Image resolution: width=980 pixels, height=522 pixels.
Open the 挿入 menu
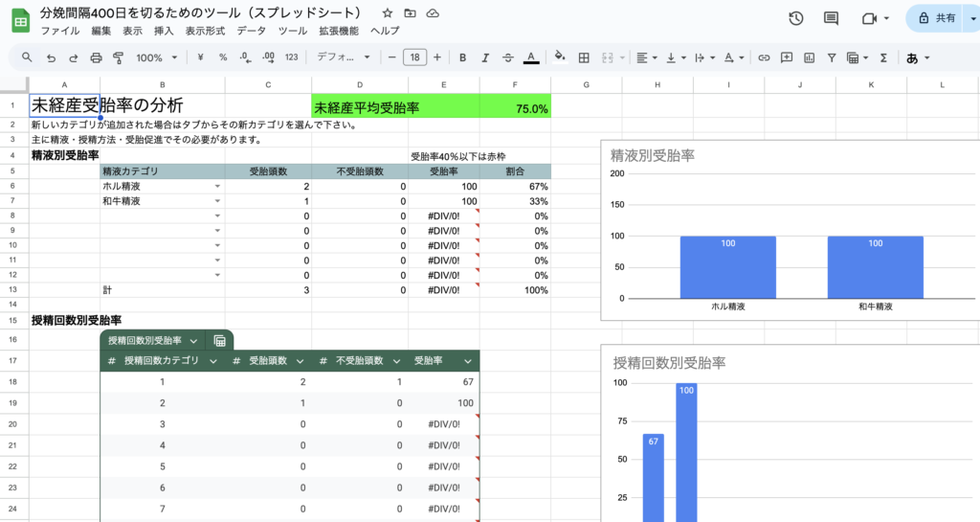click(x=164, y=31)
